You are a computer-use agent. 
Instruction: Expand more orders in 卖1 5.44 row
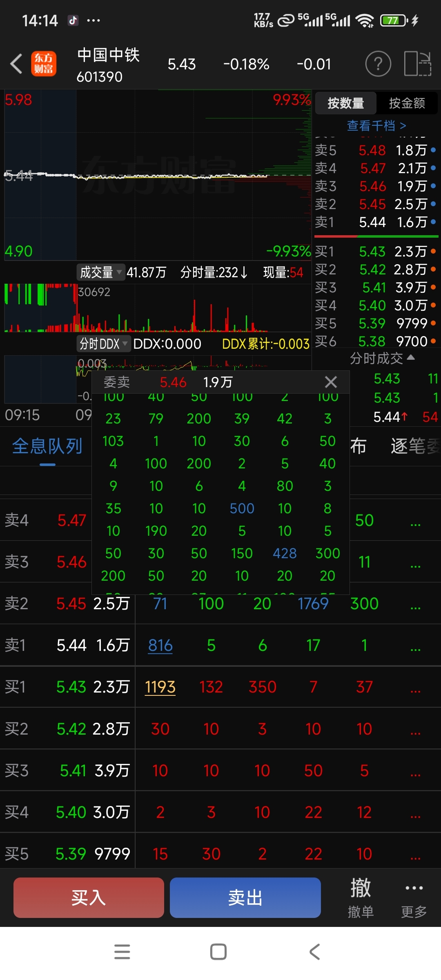click(x=415, y=648)
